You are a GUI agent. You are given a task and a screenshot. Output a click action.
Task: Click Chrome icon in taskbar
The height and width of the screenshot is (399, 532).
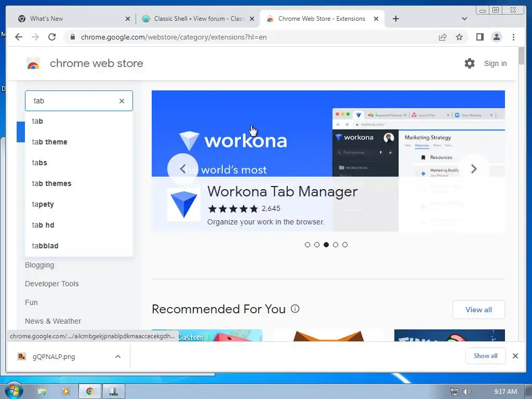[89, 392]
